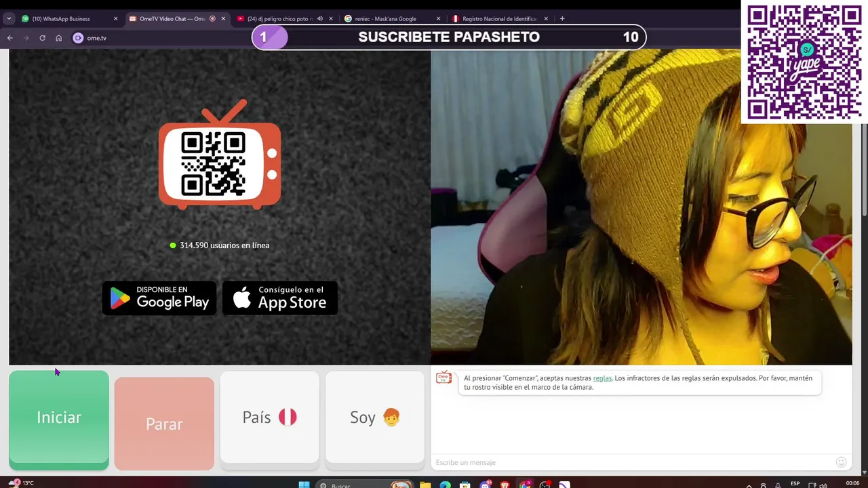Open the browser tab search dropdown arrow
The image size is (868, 488).
click(9, 19)
